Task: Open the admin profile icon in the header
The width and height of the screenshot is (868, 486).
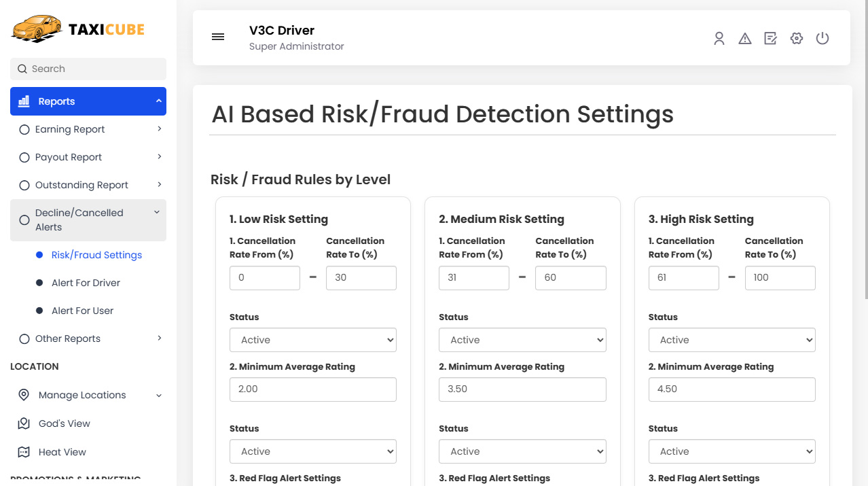Action: (719, 38)
